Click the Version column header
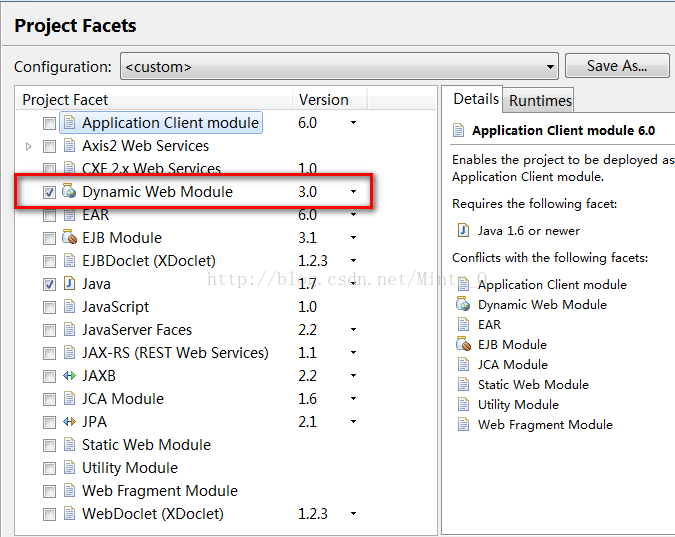The width and height of the screenshot is (675, 537). point(323,100)
